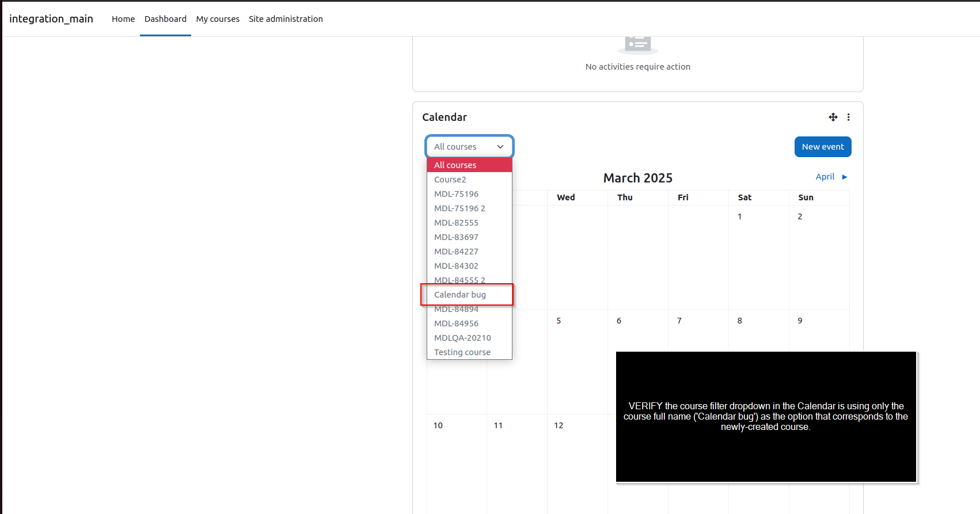Image resolution: width=980 pixels, height=514 pixels.
Task: Click day 9 in the calendar
Action: (x=800, y=321)
